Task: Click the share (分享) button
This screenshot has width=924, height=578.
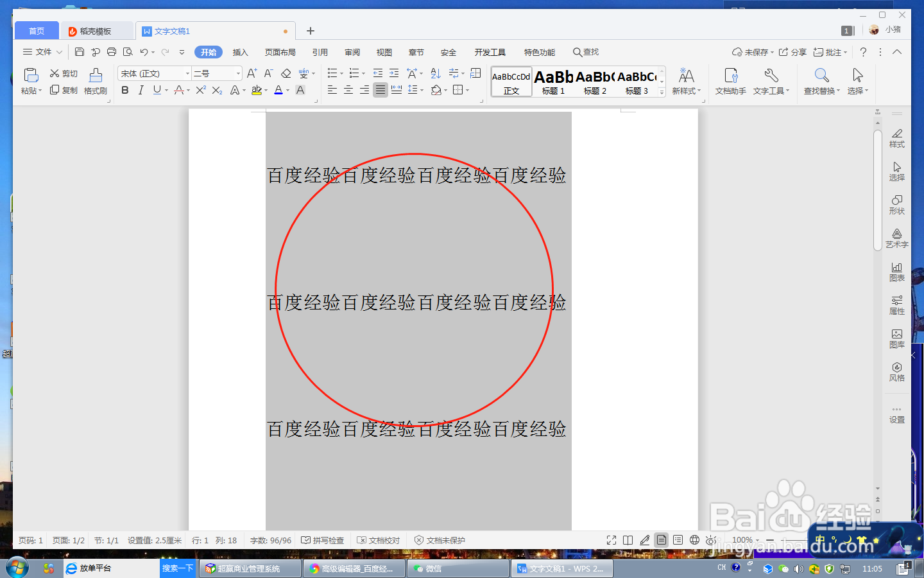Action: point(792,52)
